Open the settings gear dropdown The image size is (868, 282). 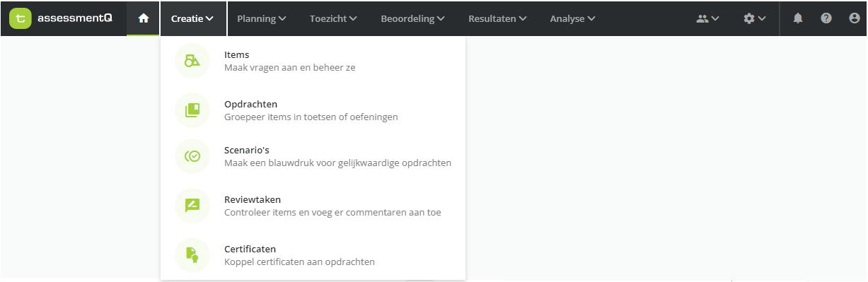[x=755, y=19]
